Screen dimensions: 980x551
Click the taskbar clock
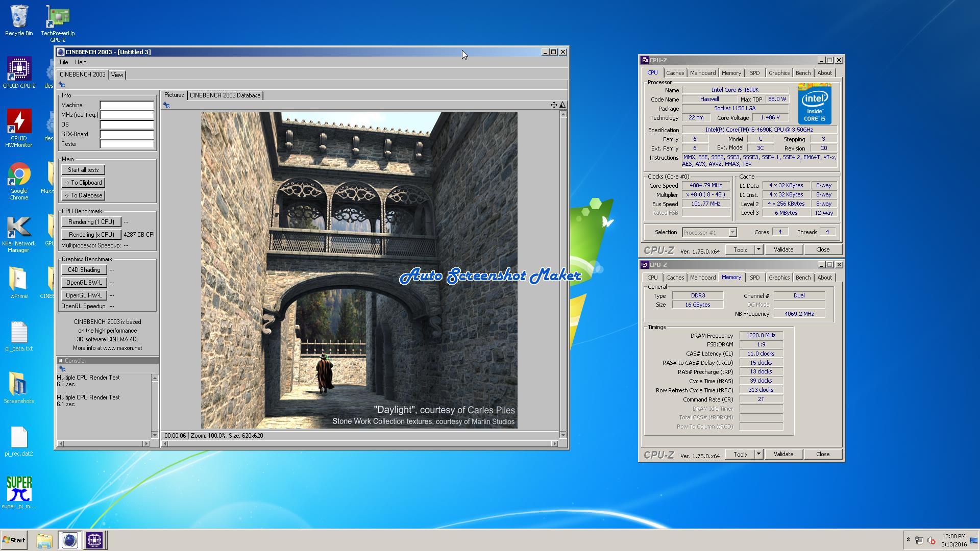tap(953, 540)
